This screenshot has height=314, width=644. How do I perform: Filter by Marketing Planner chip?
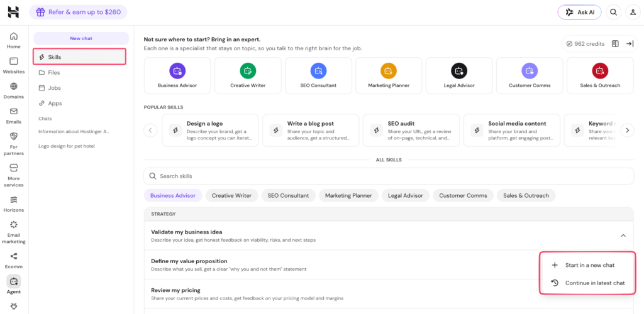coord(348,195)
